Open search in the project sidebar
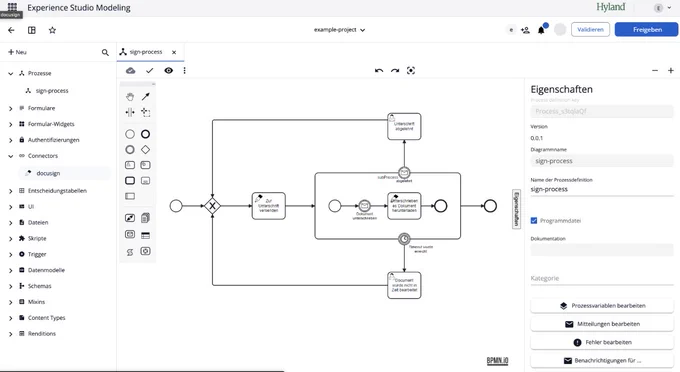 click(x=105, y=52)
